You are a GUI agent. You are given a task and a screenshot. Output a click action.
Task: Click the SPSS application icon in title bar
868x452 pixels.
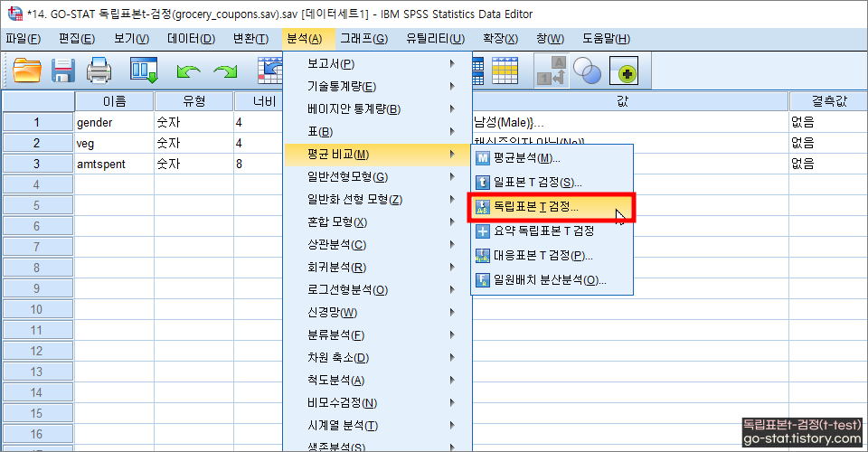(x=15, y=14)
